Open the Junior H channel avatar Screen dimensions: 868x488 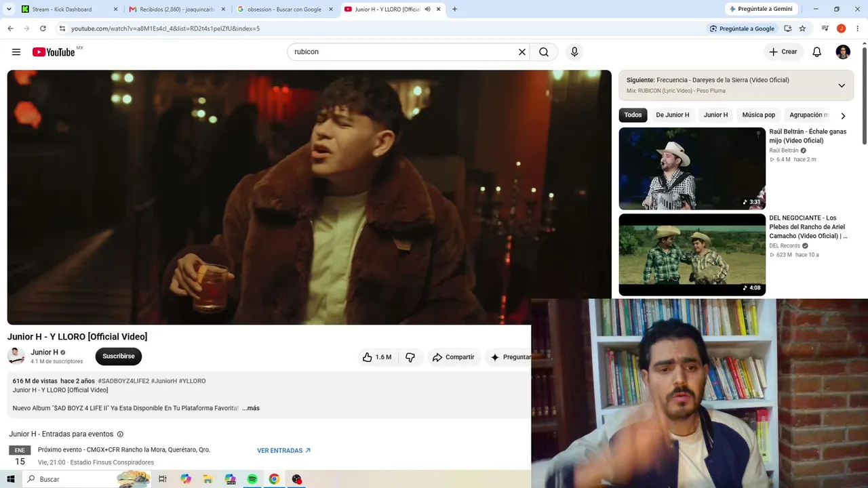point(16,356)
